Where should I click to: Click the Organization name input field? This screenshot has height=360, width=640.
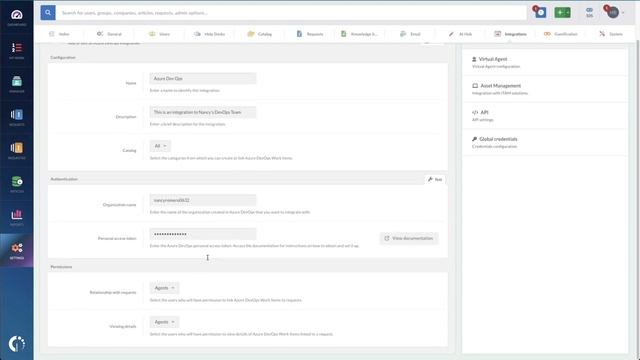(x=203, y=200)
